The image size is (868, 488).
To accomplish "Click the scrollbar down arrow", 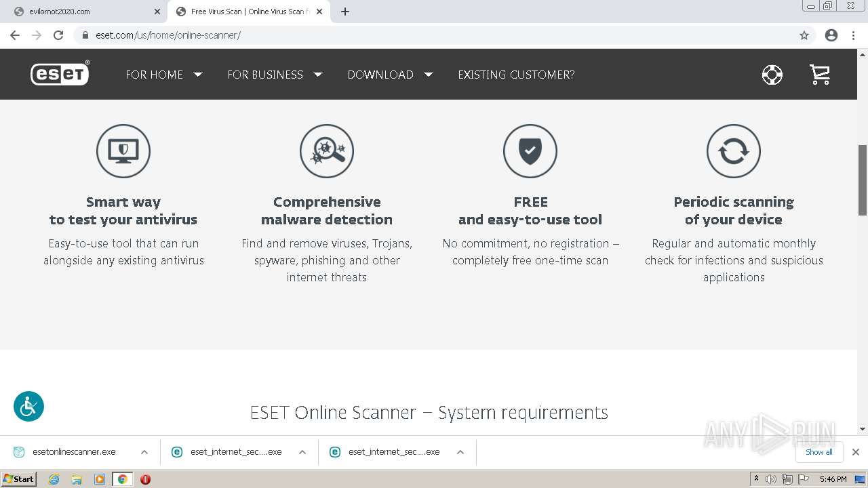I will pos(863,429).
